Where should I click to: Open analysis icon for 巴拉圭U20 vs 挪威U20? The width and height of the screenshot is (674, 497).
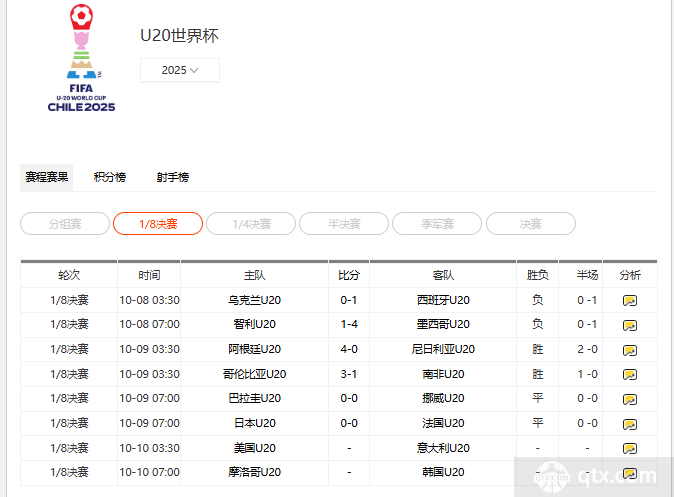(629, 399)
